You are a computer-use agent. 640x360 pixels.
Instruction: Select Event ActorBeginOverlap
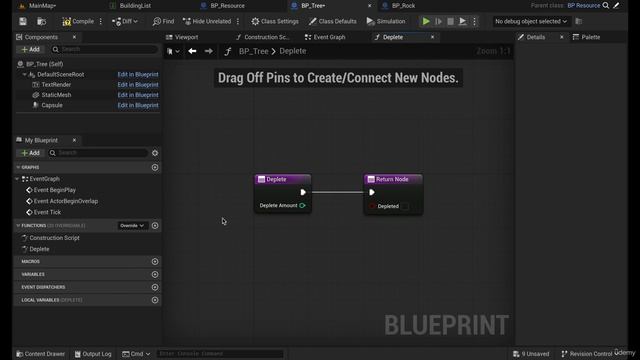[x=65, y=201]
